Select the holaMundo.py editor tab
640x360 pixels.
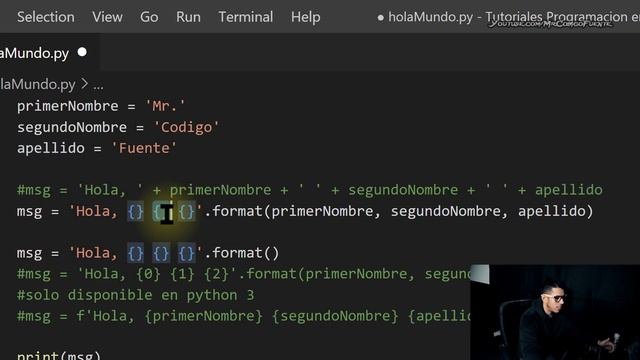coord(49,53)
